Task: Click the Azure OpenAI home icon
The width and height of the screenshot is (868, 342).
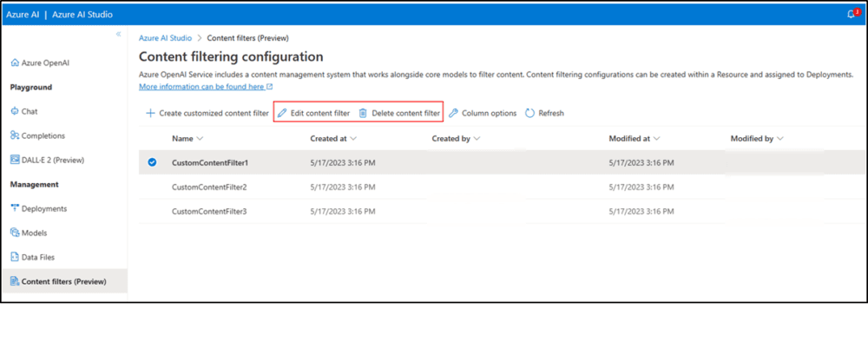Action: pos(15,63)
